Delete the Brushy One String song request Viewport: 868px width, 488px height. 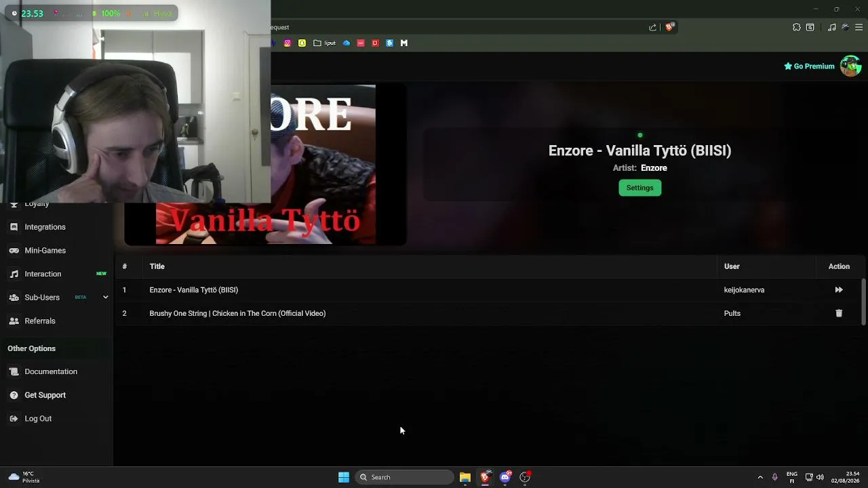point(839,313)
